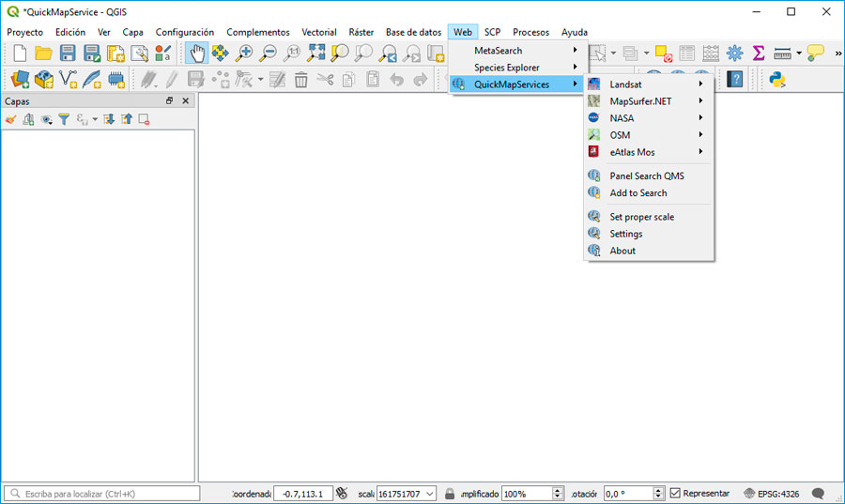845x504 pixels.
Task: Undock the Capas panel float button
Action: [x=169, y=100]
